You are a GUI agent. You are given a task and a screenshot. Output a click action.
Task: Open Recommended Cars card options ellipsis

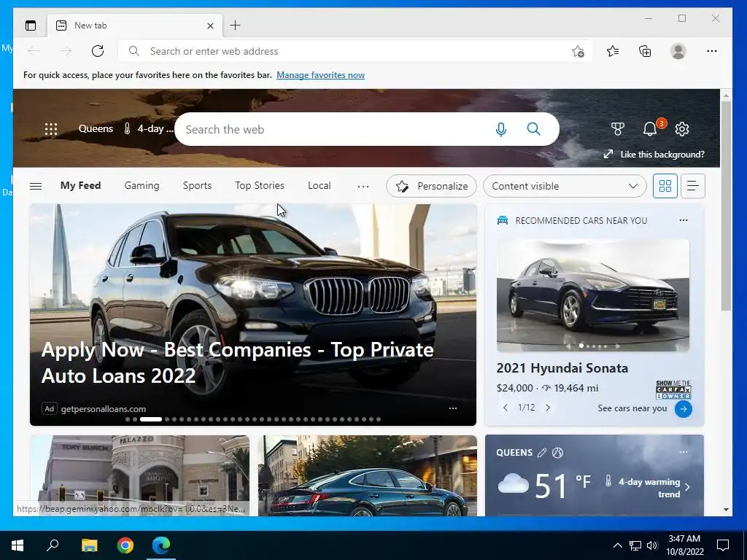point(683,220)
